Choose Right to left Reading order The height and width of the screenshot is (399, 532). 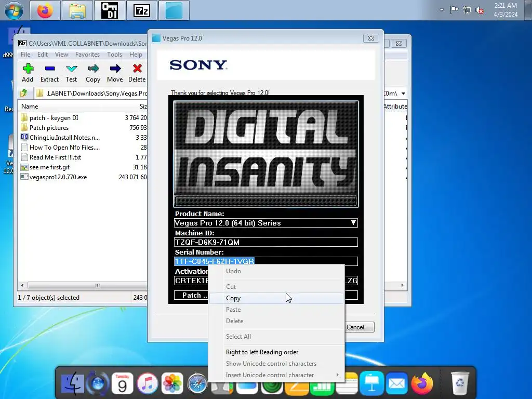point(276,352)
